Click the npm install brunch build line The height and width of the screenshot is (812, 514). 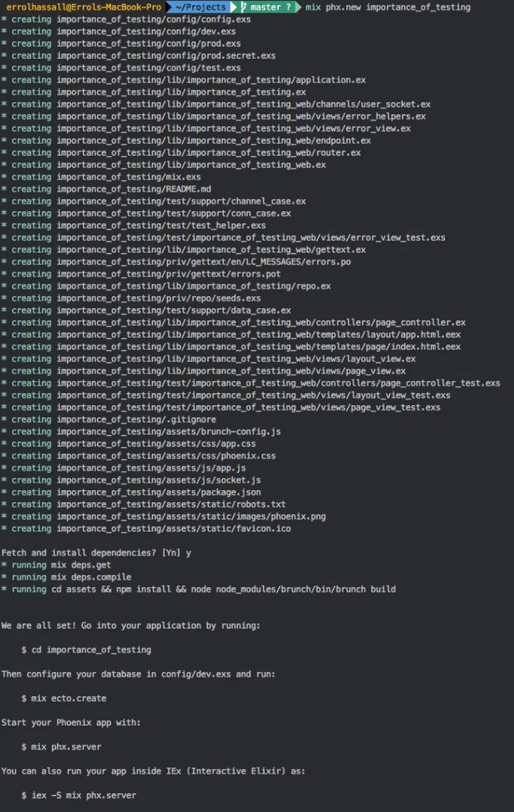pyautogui.click(x=198, y=589)
